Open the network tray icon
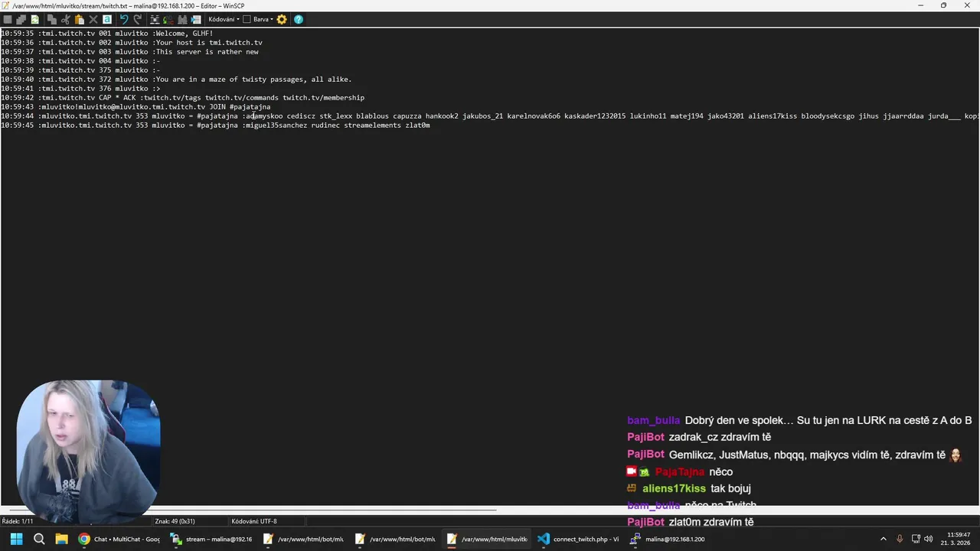This screenshot has width=980, height=551. [916, 539]
